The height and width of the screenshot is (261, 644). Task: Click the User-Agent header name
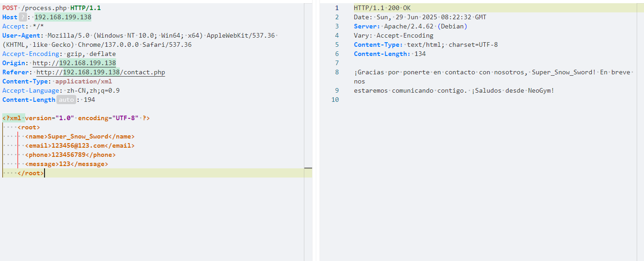21,36
